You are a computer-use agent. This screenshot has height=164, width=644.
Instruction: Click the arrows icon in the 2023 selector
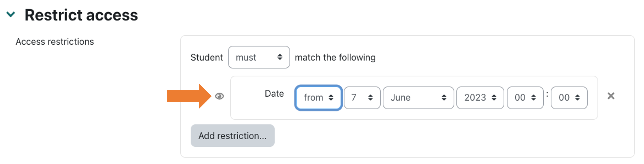(x=494, y=98)
